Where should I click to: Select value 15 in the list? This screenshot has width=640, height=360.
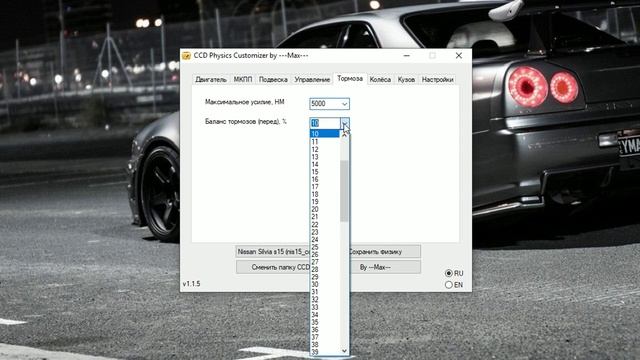[325, 172]
